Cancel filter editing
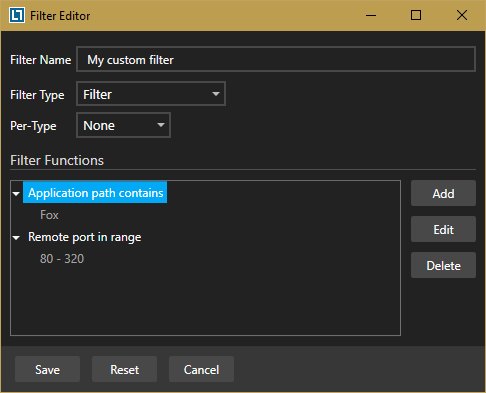486x393 pixels. 201,369
